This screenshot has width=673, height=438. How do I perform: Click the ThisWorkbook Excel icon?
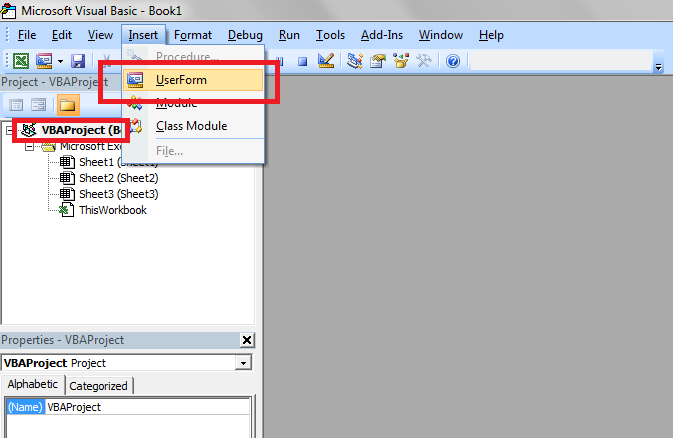click(x=66, y=210)
